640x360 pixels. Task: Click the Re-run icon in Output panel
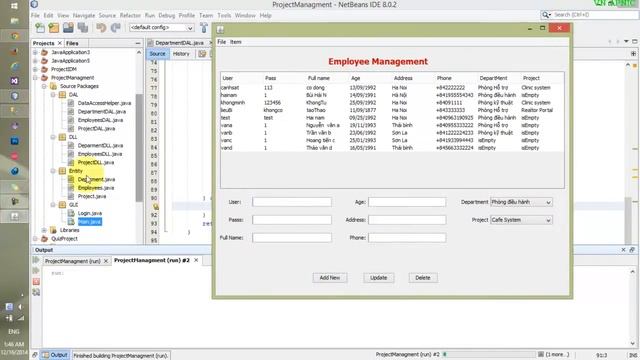[36, 260]
